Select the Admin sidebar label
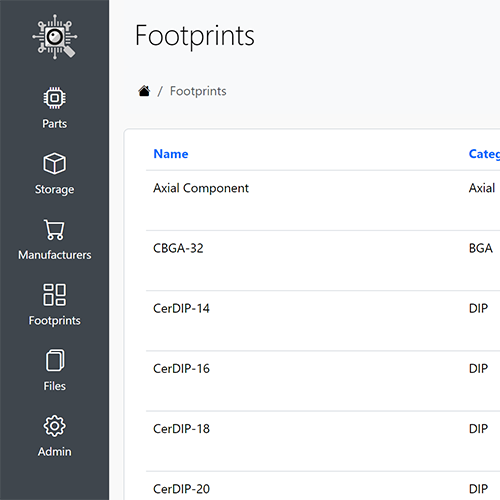 click(x=55, y=452)
